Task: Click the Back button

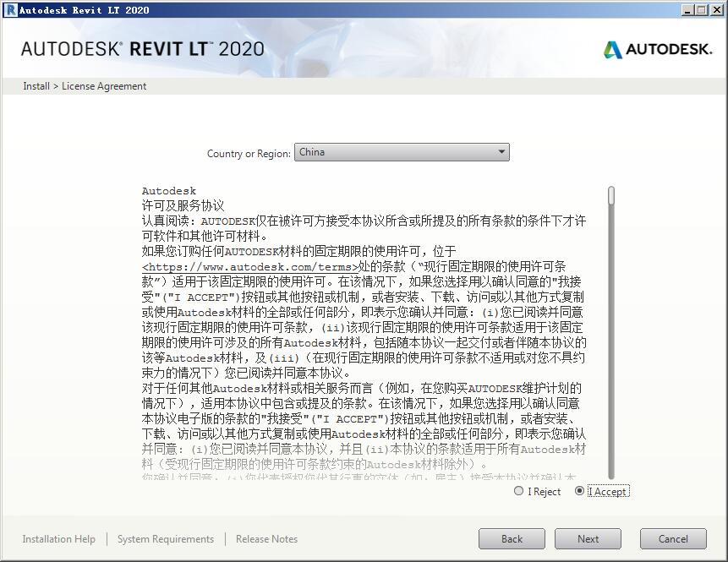Action: (512, 539)
